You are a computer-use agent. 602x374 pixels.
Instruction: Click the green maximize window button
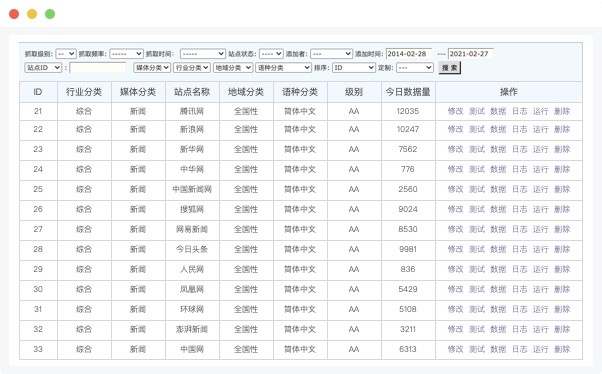coord(50,14)
